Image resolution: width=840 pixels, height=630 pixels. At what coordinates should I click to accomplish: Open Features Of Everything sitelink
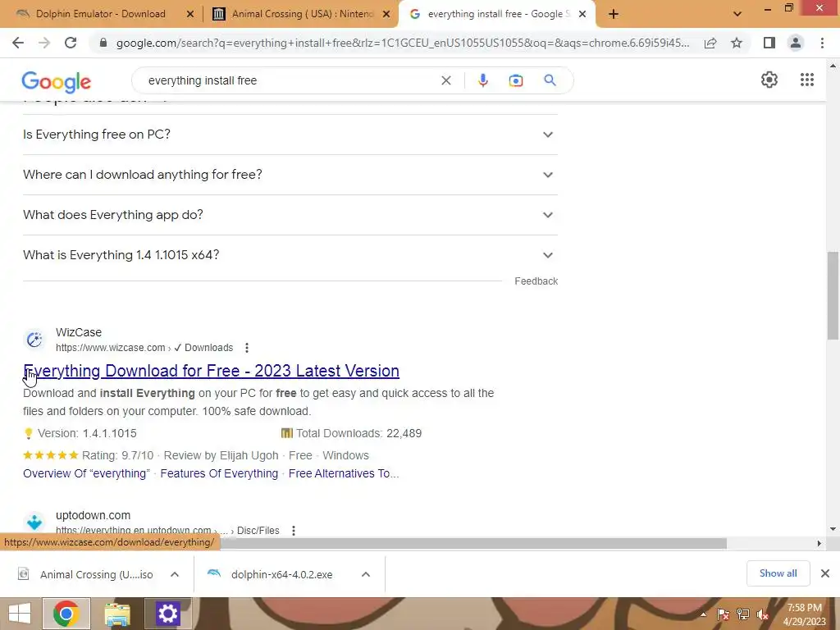(219, 473)
